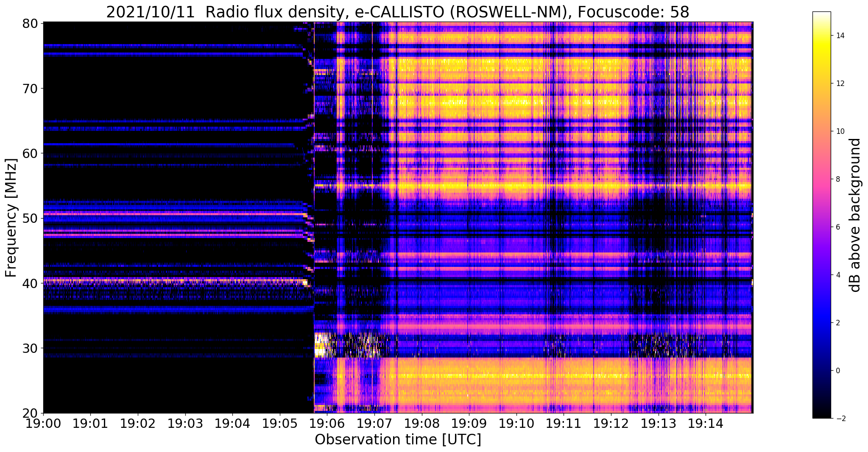Image resolution: width=868 pixels, height=452 pixels.
Task: Click the 6 dB colorbar tick label
Action: pos(837,227)
